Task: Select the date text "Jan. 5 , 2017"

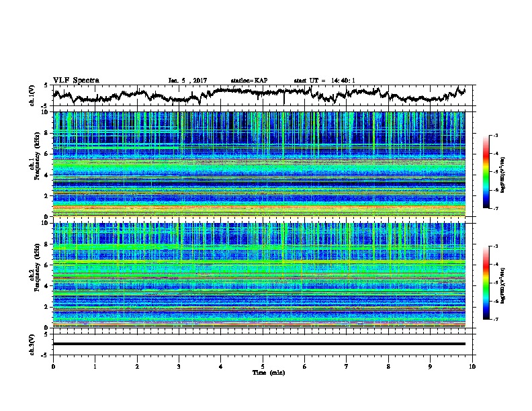Action: tap(187, 81)
